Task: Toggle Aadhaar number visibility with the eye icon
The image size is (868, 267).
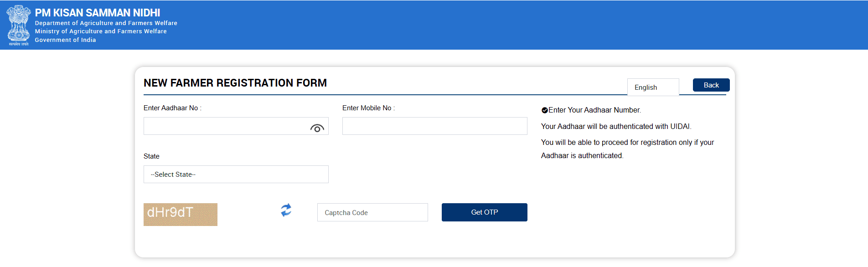Action: [317, 128]
